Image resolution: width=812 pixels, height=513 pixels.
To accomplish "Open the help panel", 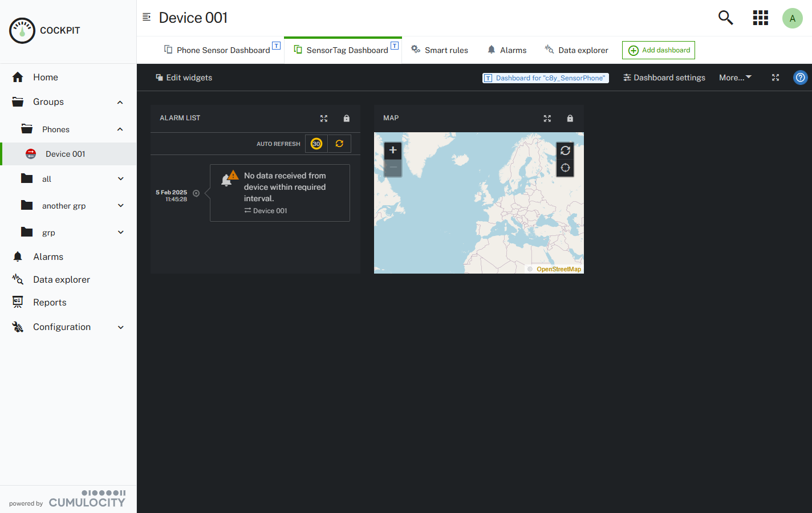I will click(800, 77).
